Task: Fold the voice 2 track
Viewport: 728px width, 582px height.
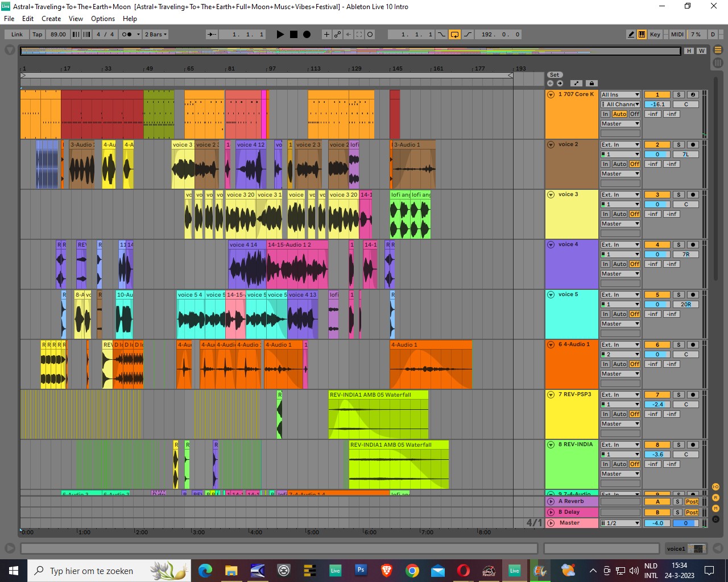Action: click(551, 145)
